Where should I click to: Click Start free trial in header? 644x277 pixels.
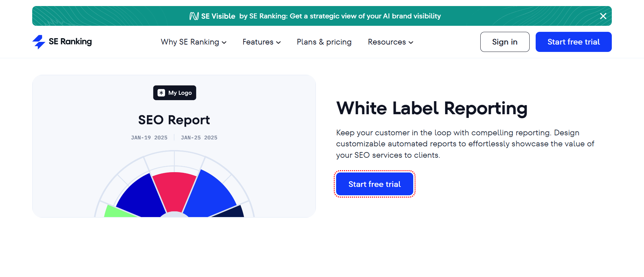[573, 42]
